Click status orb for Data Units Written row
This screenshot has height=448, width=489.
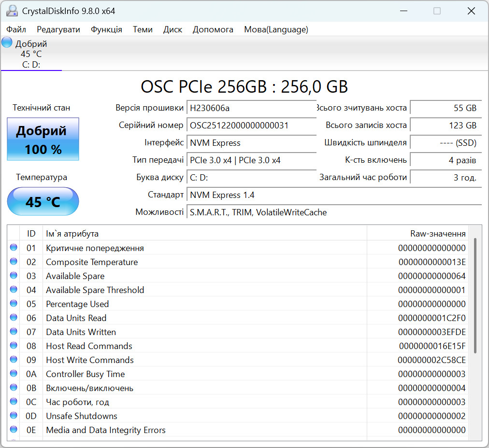click(x=14, y=332)
